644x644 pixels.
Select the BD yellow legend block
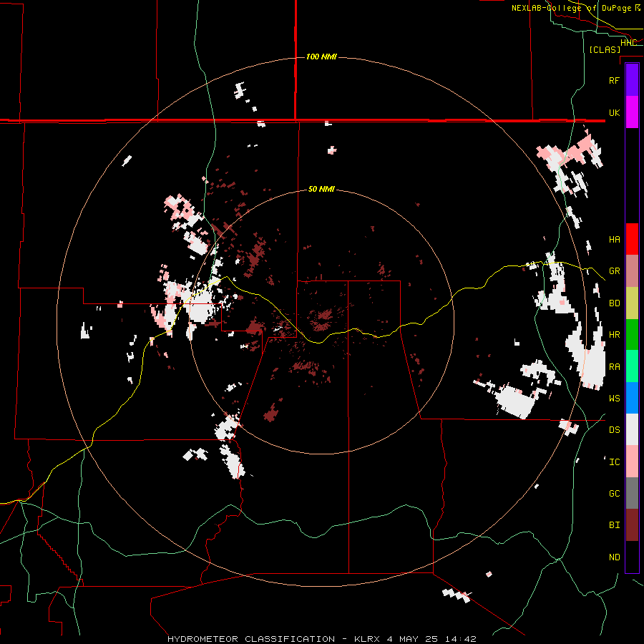(x=632, y=303)
